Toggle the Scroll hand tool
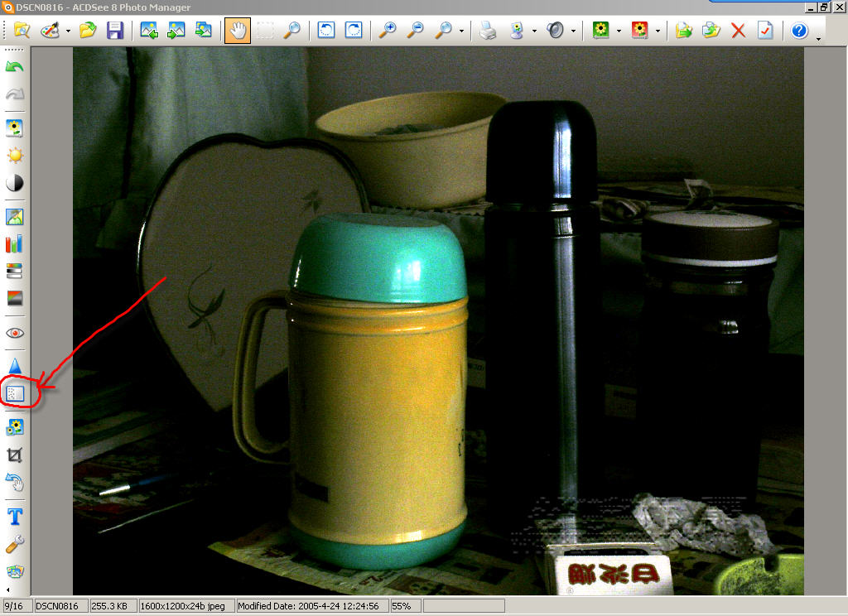848x616 pixels. click(x=238, y=31)
